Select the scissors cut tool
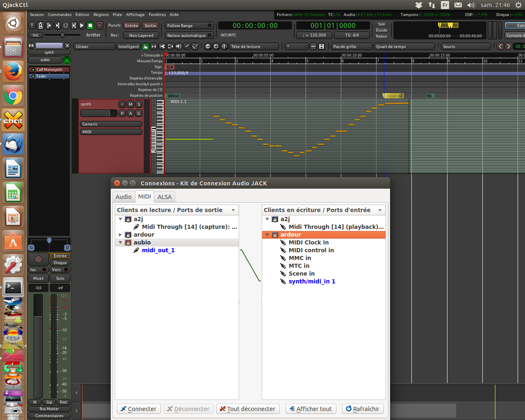The image size is (525, 420). point(162,46)
